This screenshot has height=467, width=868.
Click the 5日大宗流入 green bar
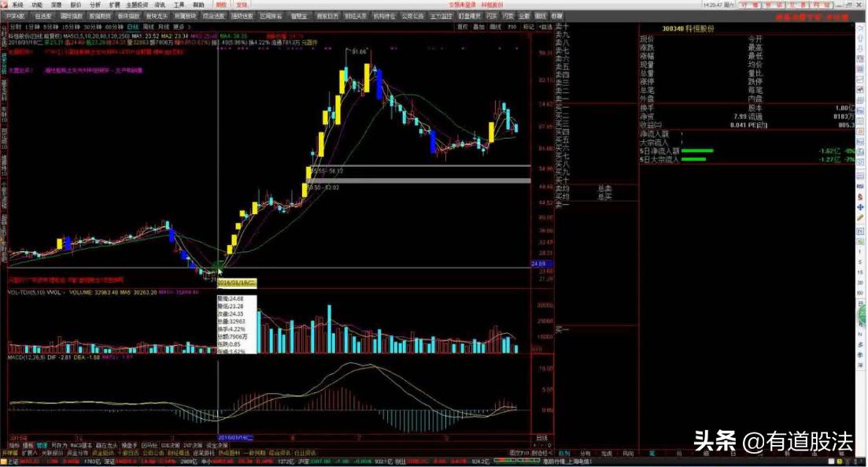(x=693, y=160)
